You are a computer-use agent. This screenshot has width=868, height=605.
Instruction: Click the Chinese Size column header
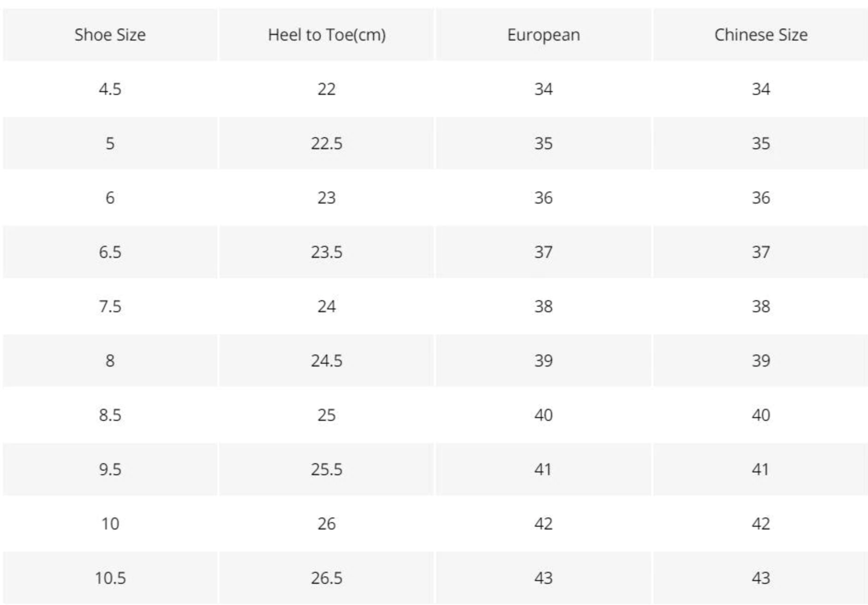coord(761,35)
